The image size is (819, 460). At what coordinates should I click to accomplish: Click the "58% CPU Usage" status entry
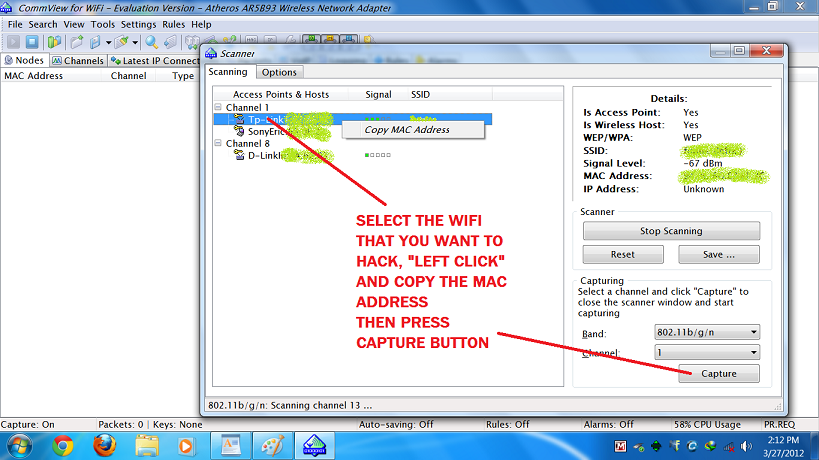pos(707,424)
